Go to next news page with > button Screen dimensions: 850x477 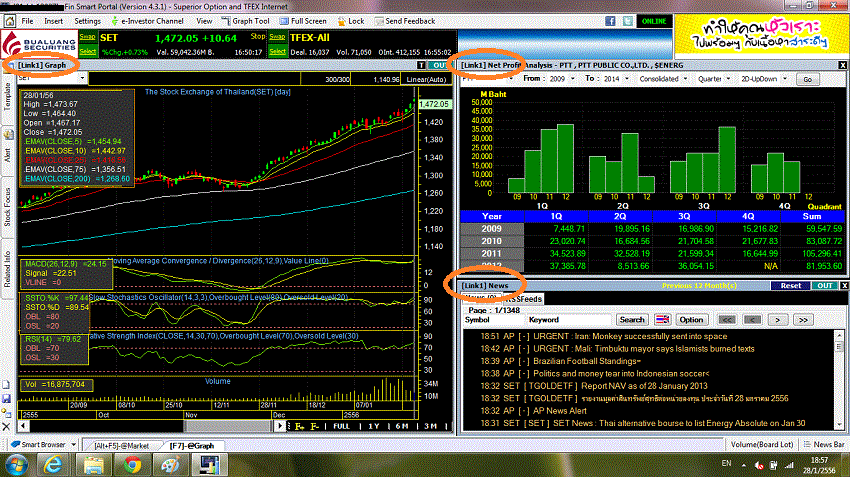777,320
